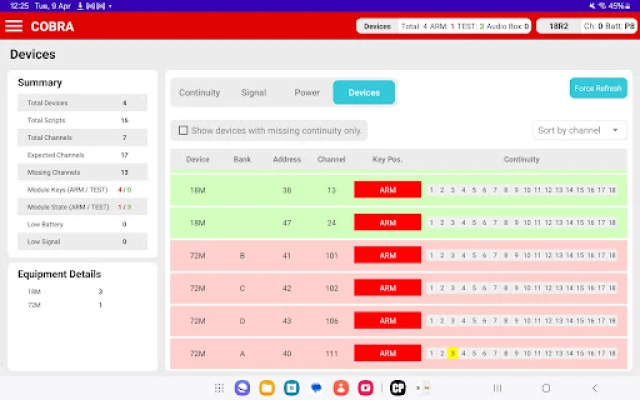Tap the Android home navigation button
The width and height of the screenshot is (640, 400).
pos(546,387)
